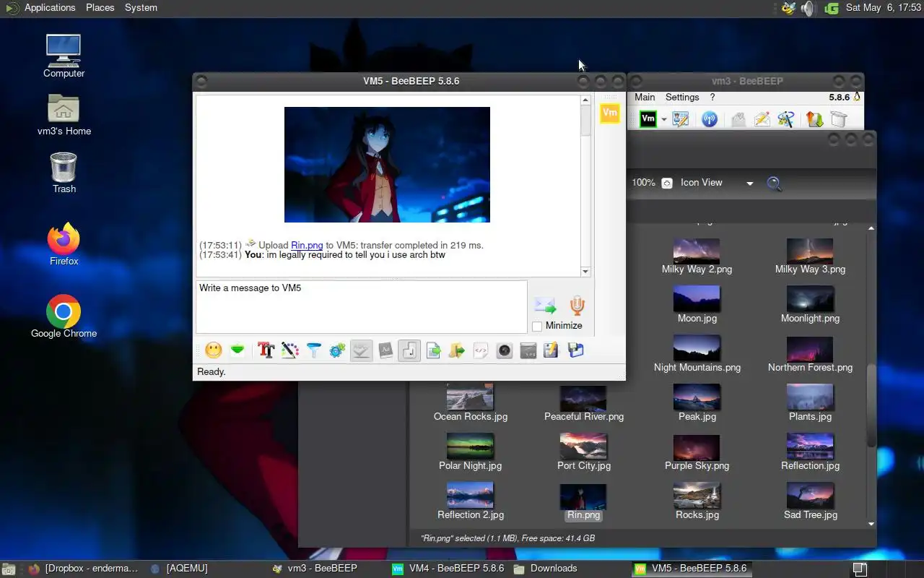Click the green down arrow chat toolbar icon

pyautogui.click(x=237, y=350)
